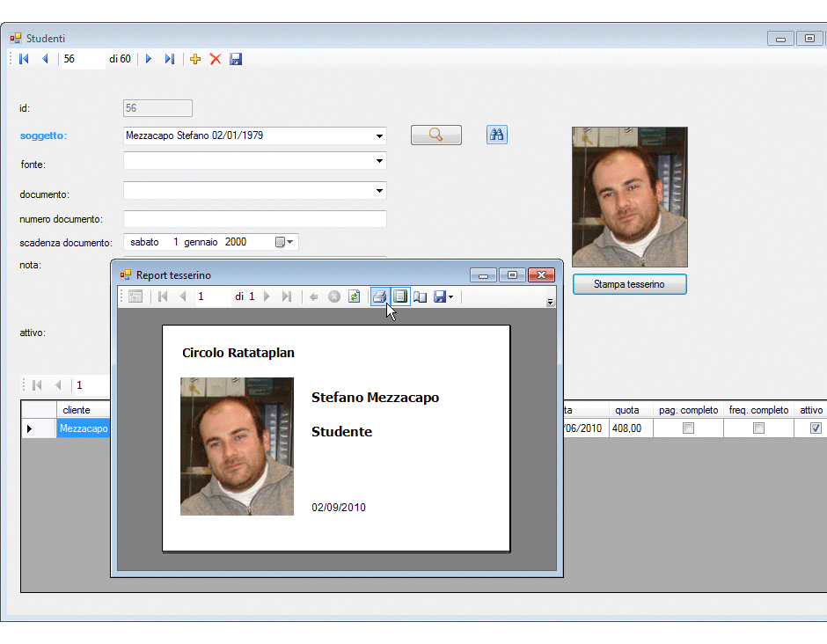The image size is (827, 644).
Task: Click the page number field in Report tesserino
Action: [213, 297]
